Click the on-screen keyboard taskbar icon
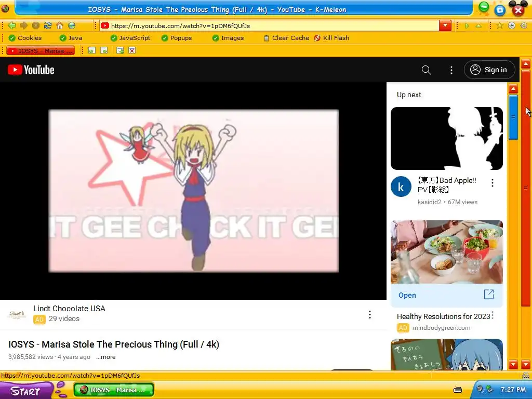This screenshot has height=399, width=532. click(458, 390)
